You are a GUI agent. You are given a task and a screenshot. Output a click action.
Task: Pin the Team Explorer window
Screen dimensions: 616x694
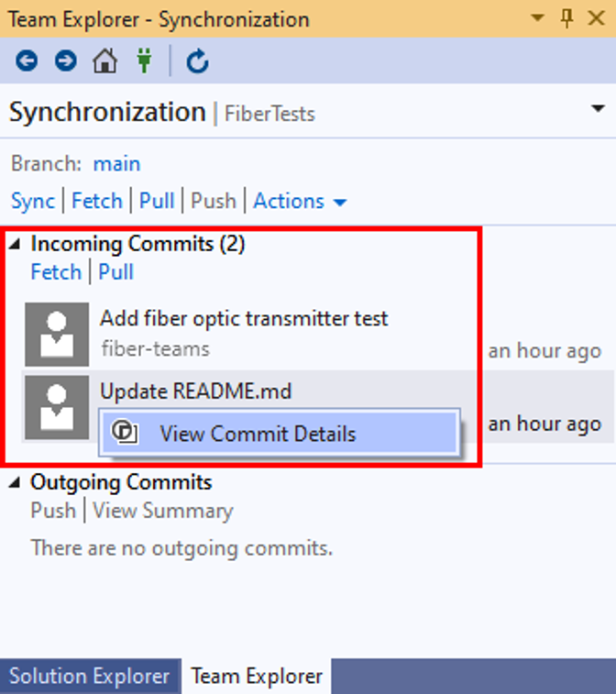pyautogui.click(x=566, y=18)
